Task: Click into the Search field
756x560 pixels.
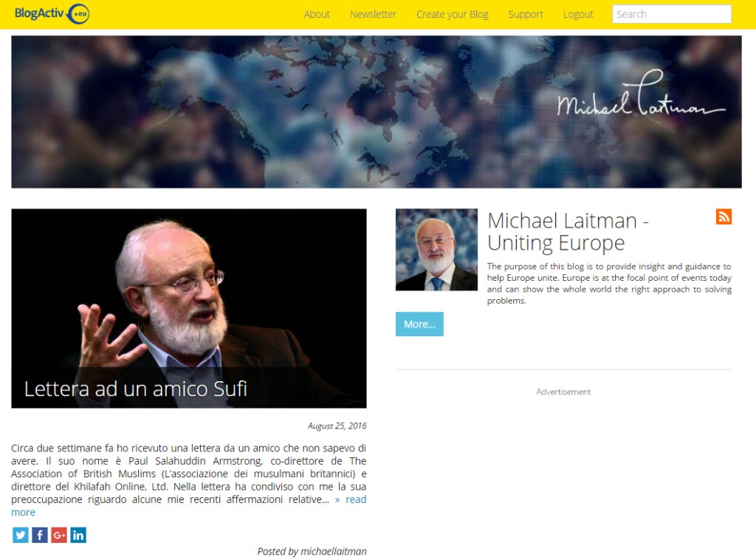Action: tap(672, 14)
